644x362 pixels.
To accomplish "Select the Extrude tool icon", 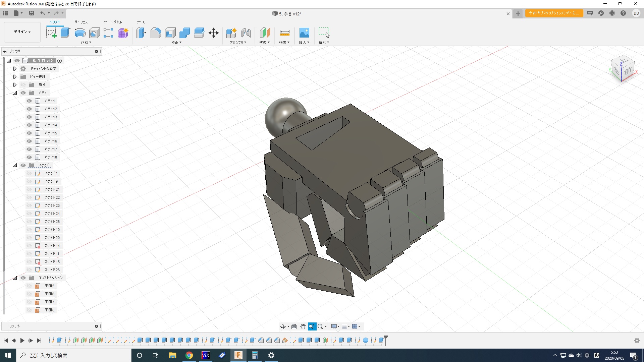I will click(x=65, y=33).
